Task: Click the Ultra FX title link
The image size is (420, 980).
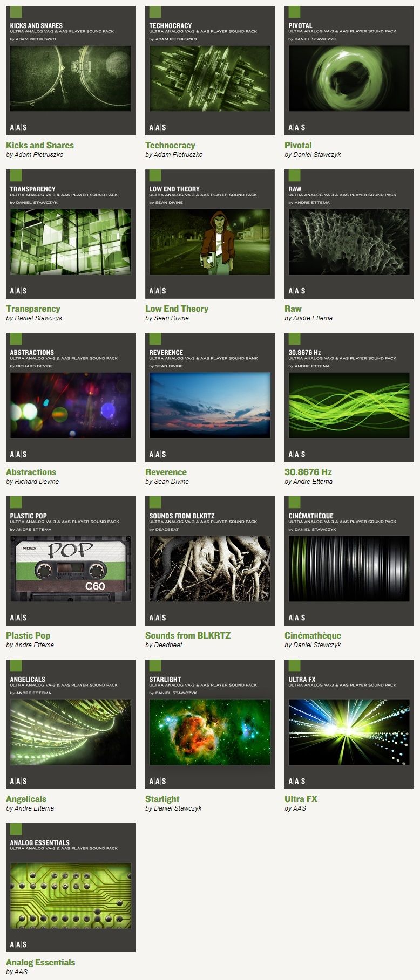Action: [301, 799]
